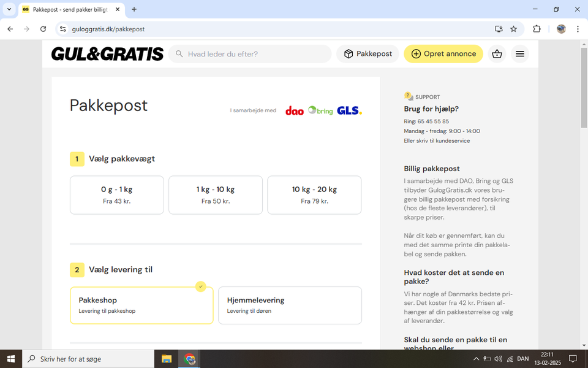Open the tab search chevron

tap(9, 9)
